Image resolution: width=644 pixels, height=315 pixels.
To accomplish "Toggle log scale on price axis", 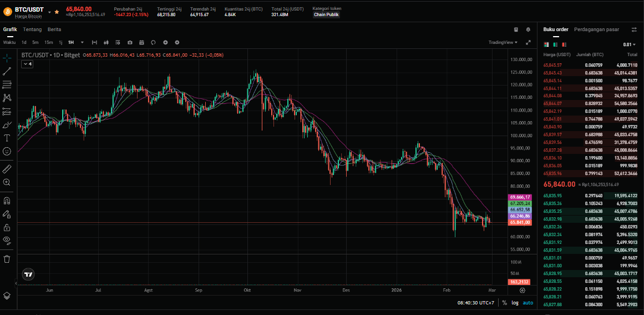I will pyautogui.click(x=515, y=303).
